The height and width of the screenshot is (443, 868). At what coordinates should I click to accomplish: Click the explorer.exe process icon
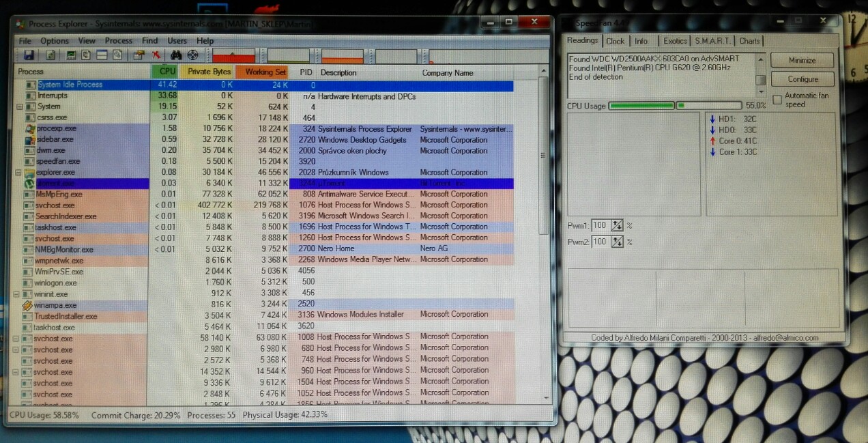click(30, 173)
